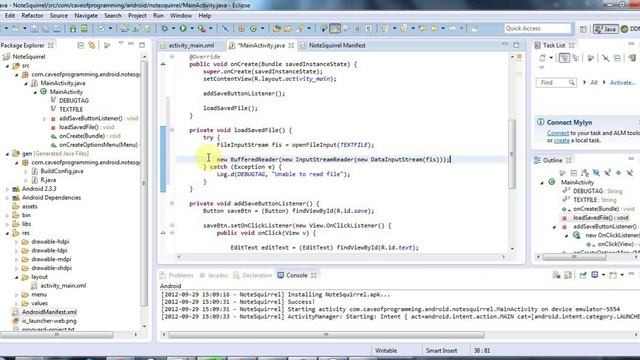The image size is (640, 360).
Task: Click Last Edit Location toolbar icon
Action: pyautogui.click(x=422, y=28)
